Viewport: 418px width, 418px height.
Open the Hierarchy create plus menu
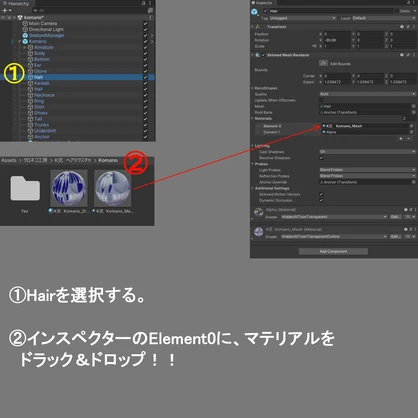click(7, 10)
